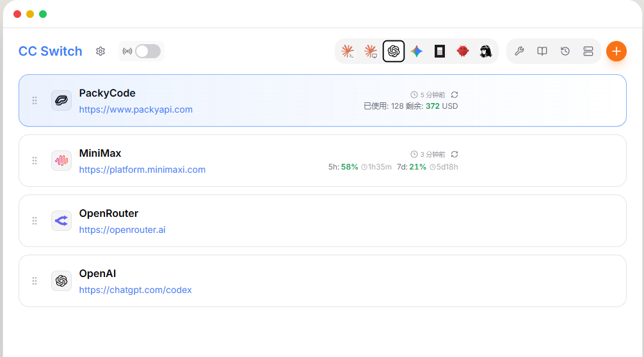Select the OpenAI provider name
The width and height of the screenshot is (644, 357).
[x=98, y=273]
